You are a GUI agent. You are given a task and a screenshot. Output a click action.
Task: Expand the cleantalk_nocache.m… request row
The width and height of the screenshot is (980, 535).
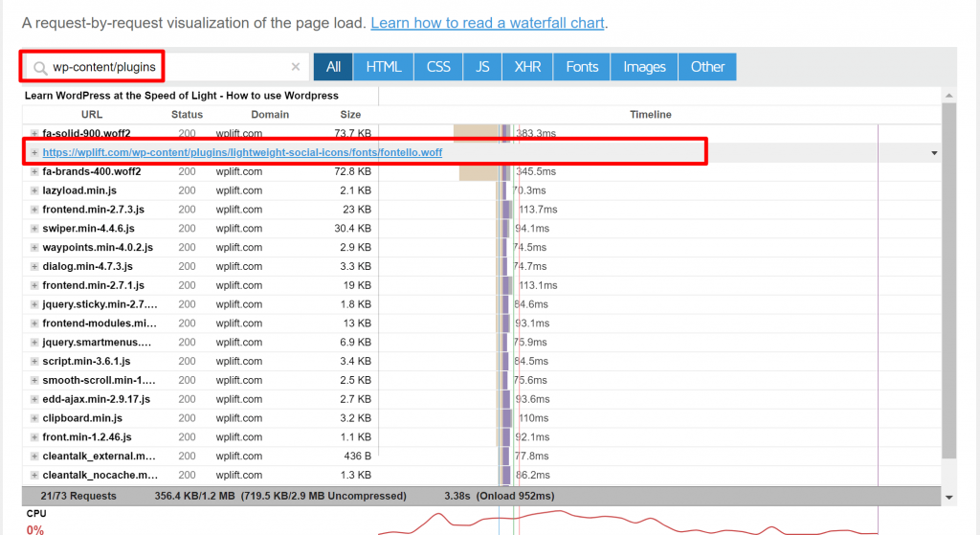[x=34, y=475]
